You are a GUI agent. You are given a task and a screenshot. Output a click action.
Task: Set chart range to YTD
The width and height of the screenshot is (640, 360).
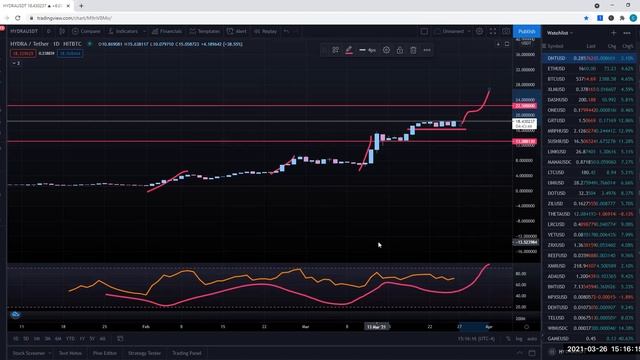(70, 339)
